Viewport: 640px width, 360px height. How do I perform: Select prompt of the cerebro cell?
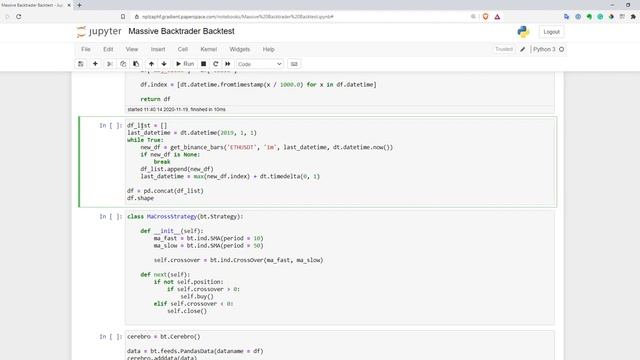point(111,337)
